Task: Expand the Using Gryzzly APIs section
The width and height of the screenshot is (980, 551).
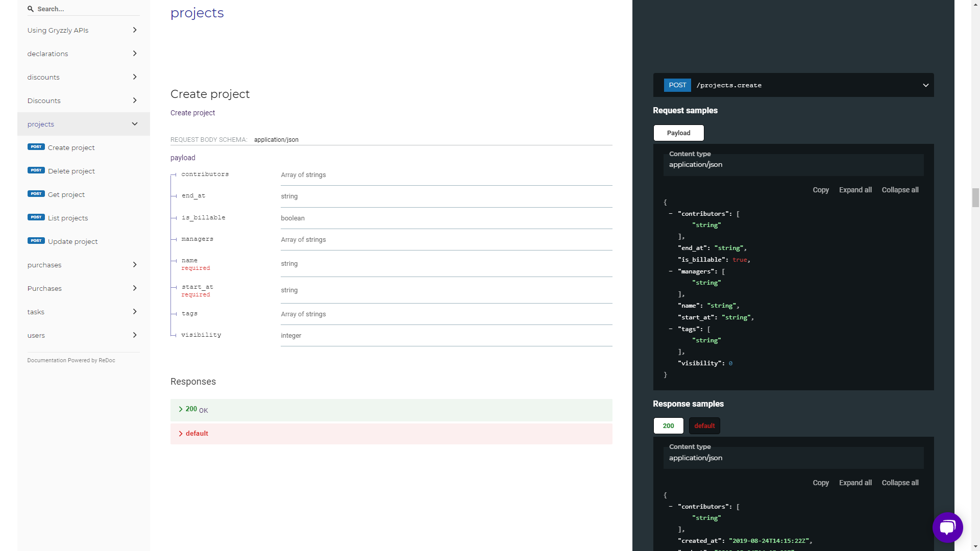Action: 84,30
